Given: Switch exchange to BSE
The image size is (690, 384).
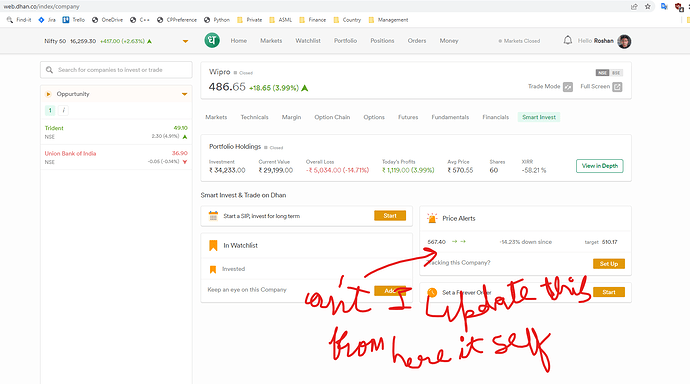Looking at the screenshot, I should pyautogui.click(x=616, y=73).
